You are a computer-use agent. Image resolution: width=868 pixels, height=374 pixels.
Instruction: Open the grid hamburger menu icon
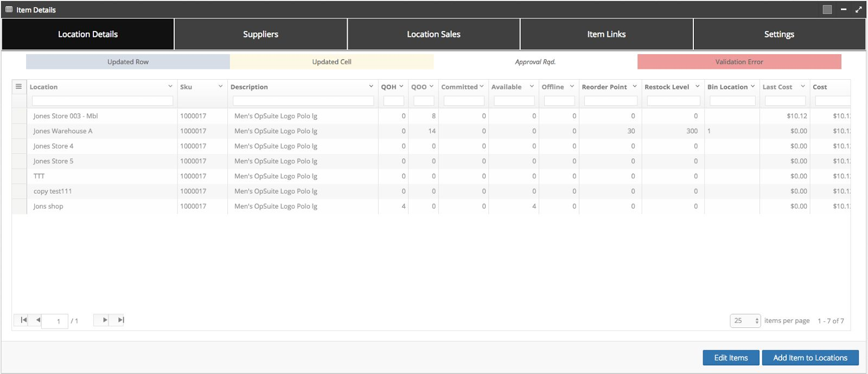18,87
